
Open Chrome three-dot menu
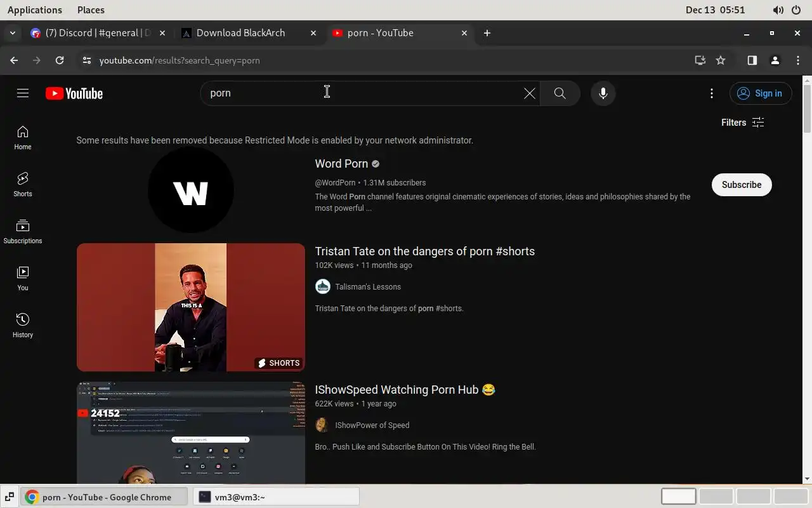point(798,60)
